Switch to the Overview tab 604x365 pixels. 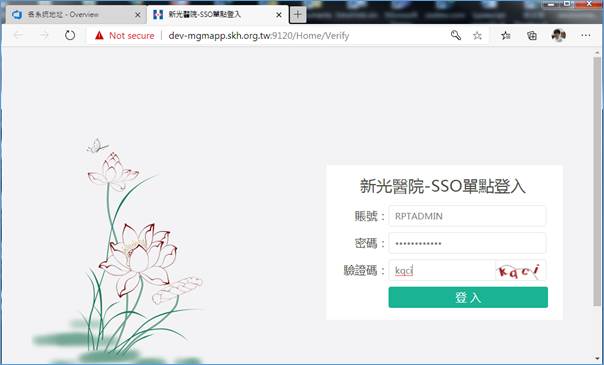(x=76, y=15)
